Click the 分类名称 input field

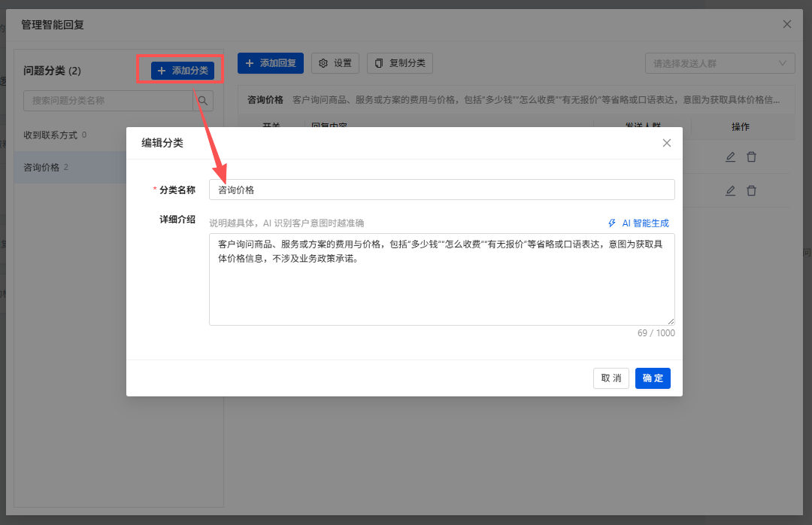coord(442,190)
